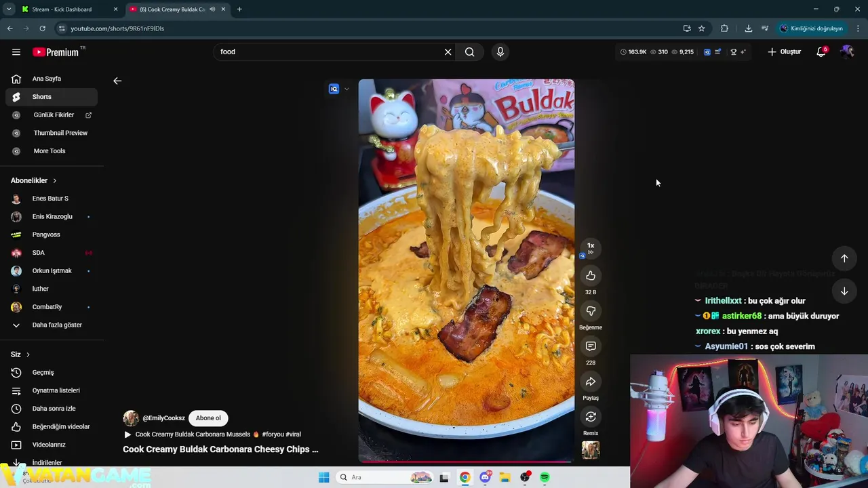Expand Siz section chevron
This screenshot has width=868, height=488.
(x=28, y=354)
